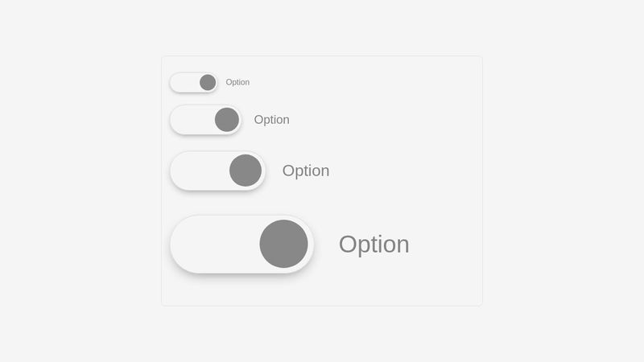Click the Option label next to the third switch
This screenshot has width=644, height=362.
point(306,171)
